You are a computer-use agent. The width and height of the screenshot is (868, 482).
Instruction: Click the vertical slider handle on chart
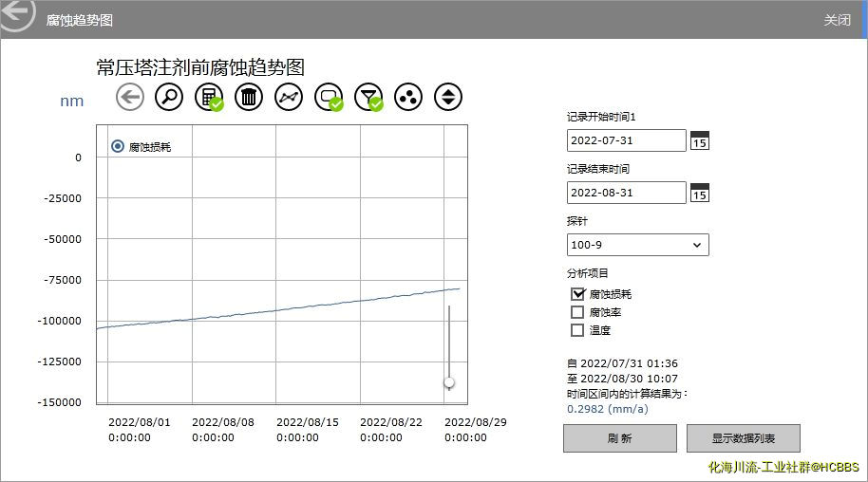[449, 382]
